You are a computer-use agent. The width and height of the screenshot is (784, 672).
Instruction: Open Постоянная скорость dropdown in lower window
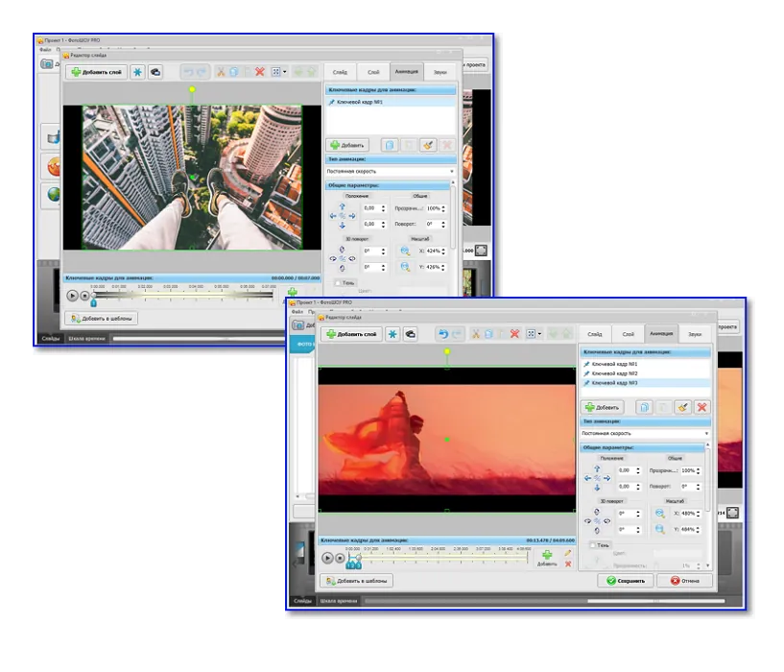pos(645,433)
